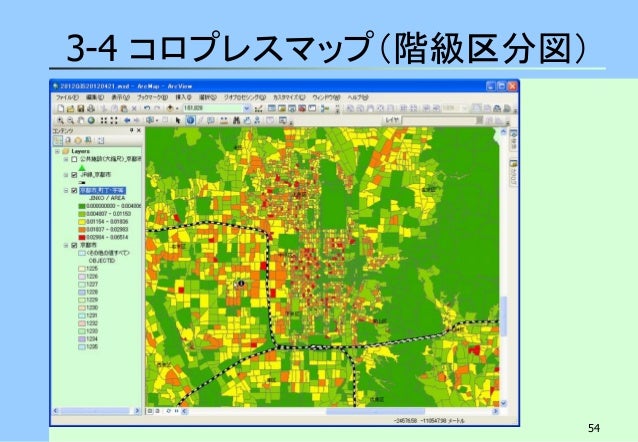This screenshot has width=638, height=442.
Task: Click red swatch 0.02984 - 0.06514
Action: coord(82,237)
